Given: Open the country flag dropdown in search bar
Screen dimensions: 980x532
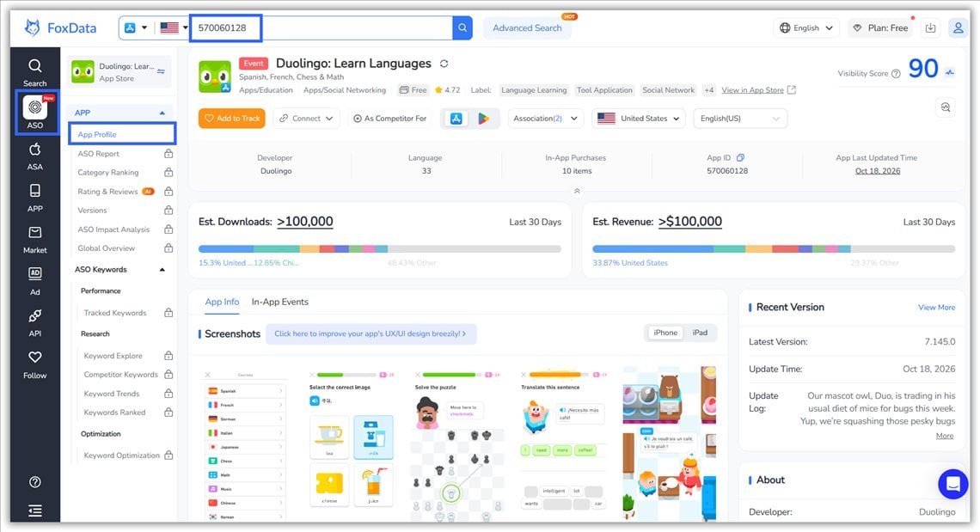Looking at the screenshot, I should coord(174,28).
